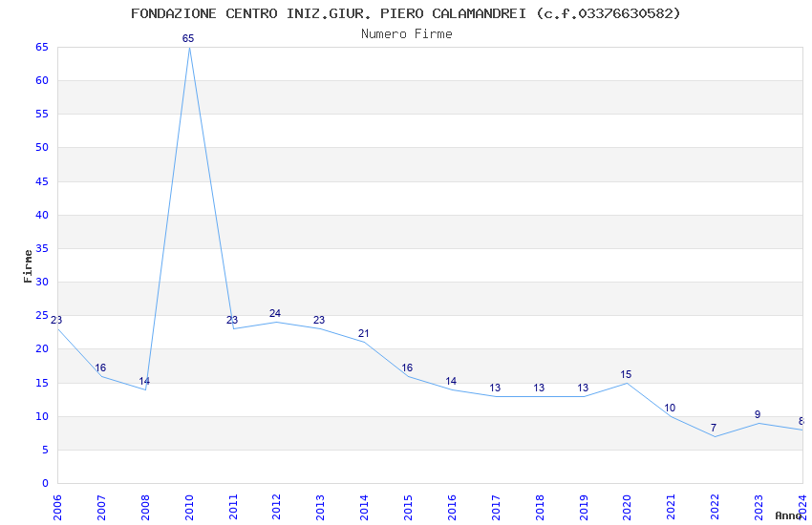Click the y-axis tick label 50
Screen dimensions: 812x525
tap(42, 147)
